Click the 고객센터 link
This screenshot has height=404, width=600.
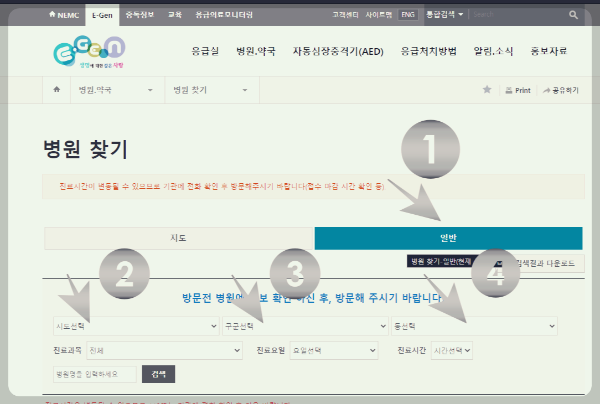pyautogui.click(x=345, y=15)
